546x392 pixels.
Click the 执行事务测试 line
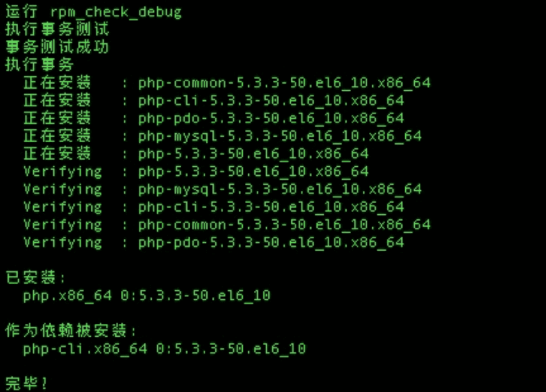[x=57, y=29]
